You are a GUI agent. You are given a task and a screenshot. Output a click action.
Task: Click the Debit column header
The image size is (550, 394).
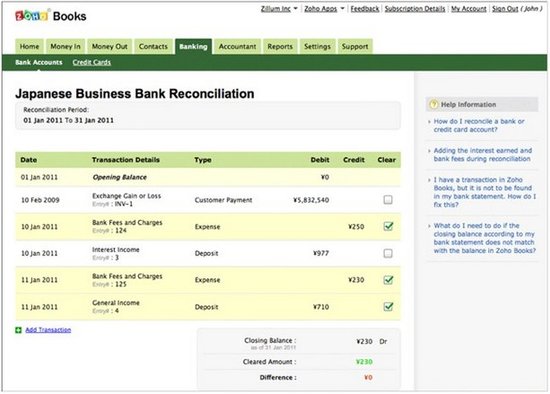(x=320, y=160)
